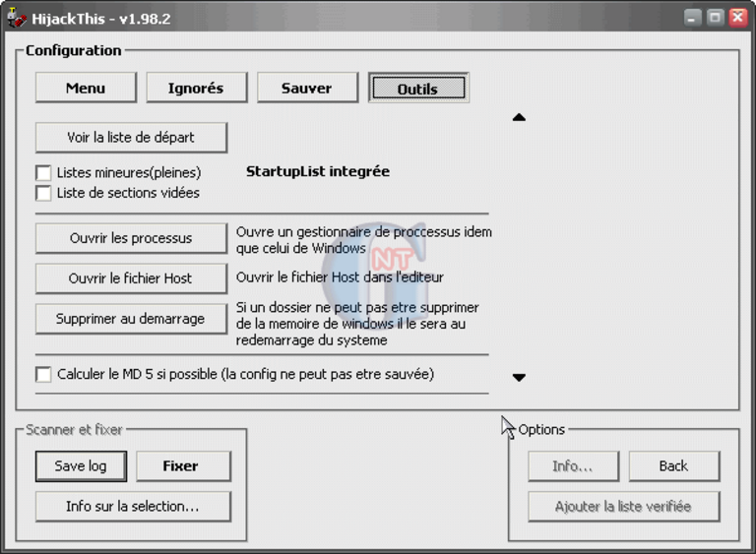Click the Back button in Options
756x554 pixels.
(x=674, y=466)
